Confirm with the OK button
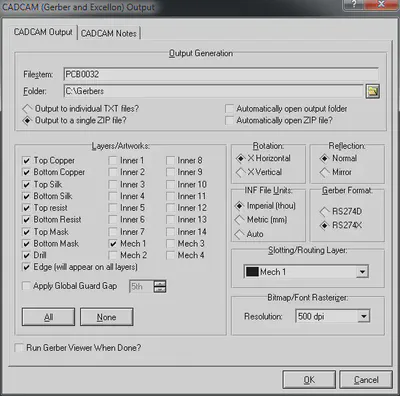The image size is (400, 396). click(x=309, y=380)
